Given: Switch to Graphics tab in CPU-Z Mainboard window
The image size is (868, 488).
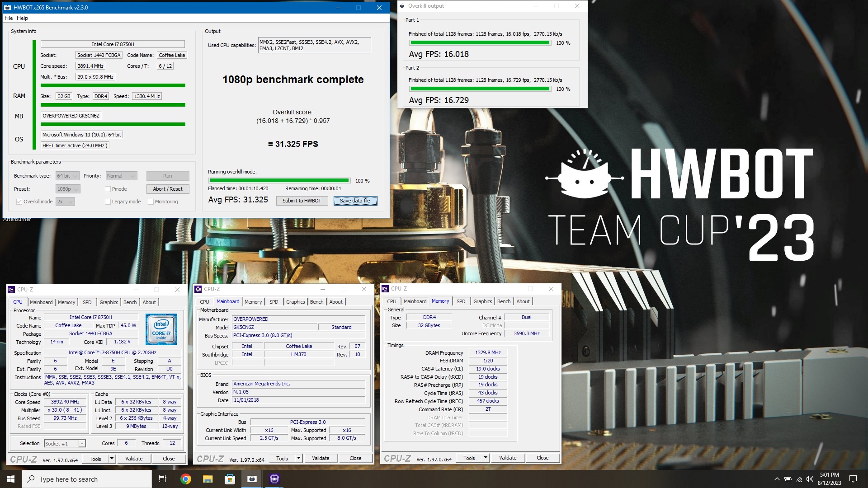Looking at the screenshot, I should (296, 302).
